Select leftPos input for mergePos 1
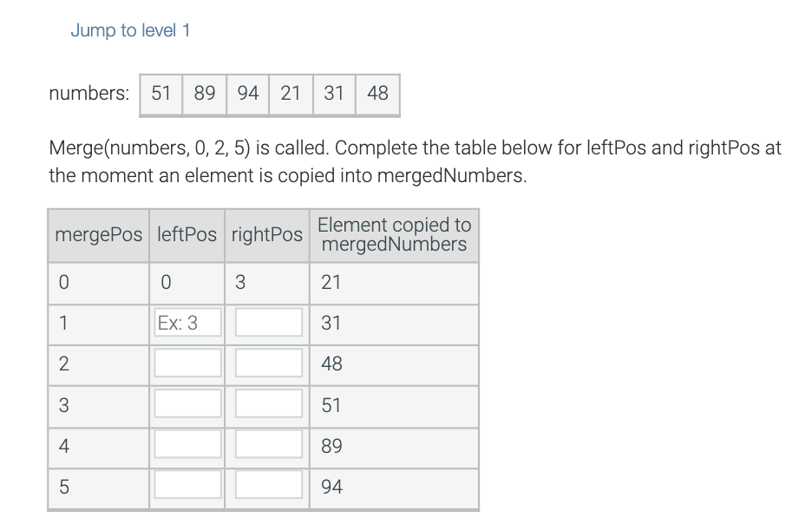Screen dimensions: 812x524 tap(187, 323)
